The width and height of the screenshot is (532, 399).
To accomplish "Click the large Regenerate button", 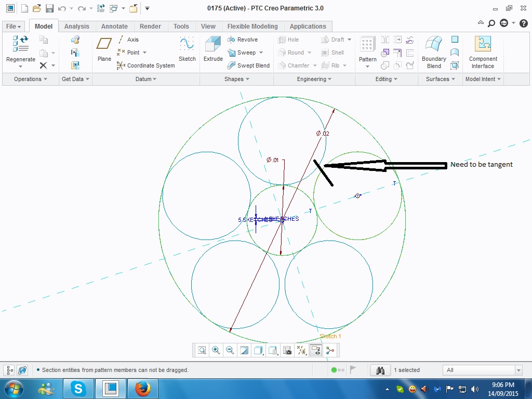I will coord(21,49).
